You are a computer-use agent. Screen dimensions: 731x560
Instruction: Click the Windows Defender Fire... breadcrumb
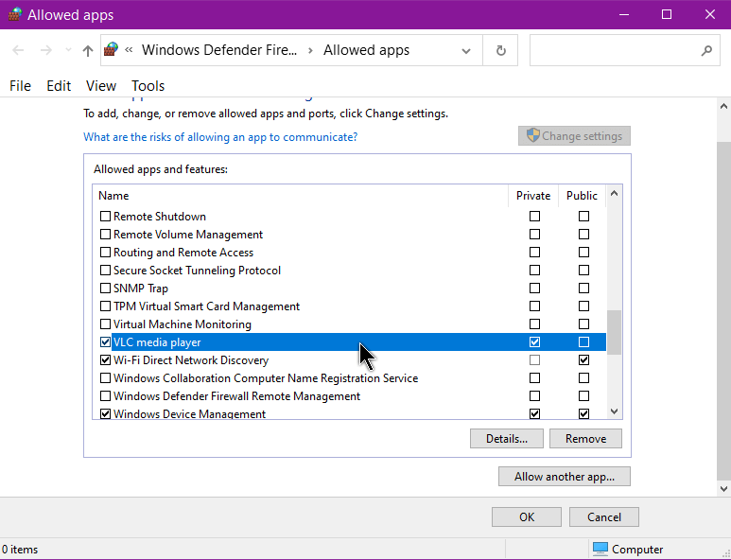[219, 50]
